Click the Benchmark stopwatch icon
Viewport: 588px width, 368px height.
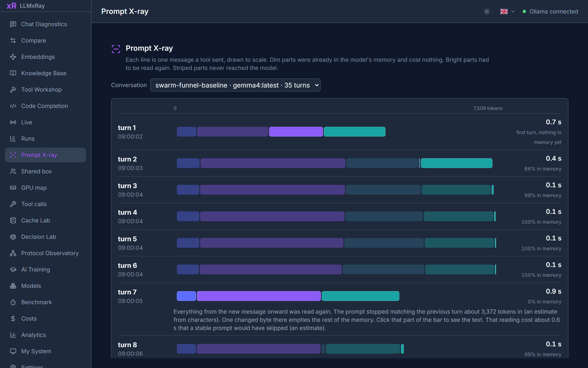(13, 302)
